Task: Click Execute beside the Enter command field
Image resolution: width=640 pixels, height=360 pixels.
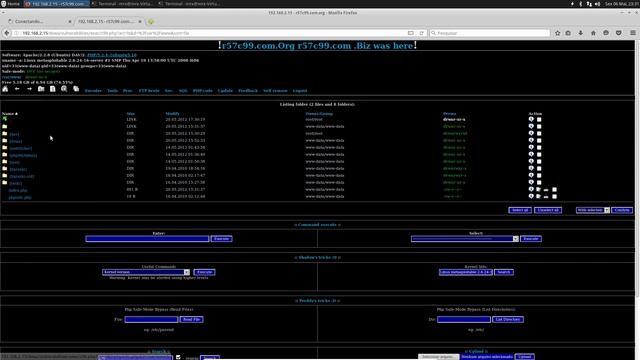Action: click(x=222, y=239)
